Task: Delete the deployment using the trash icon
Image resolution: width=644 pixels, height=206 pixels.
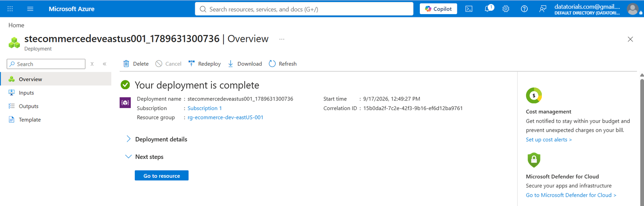Action: tap(126, 64)
